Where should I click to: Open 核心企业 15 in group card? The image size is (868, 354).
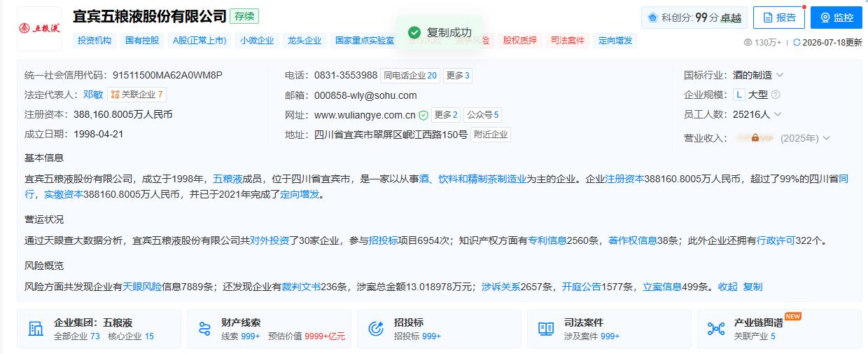pos(131,336)
